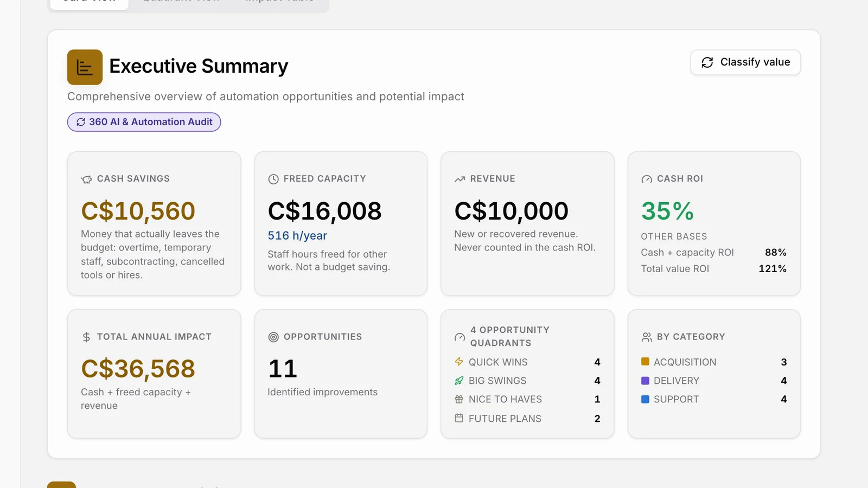Screen dimensions: 868x488
Task: Click the OTHER BASES label
Action: point(674,236)
